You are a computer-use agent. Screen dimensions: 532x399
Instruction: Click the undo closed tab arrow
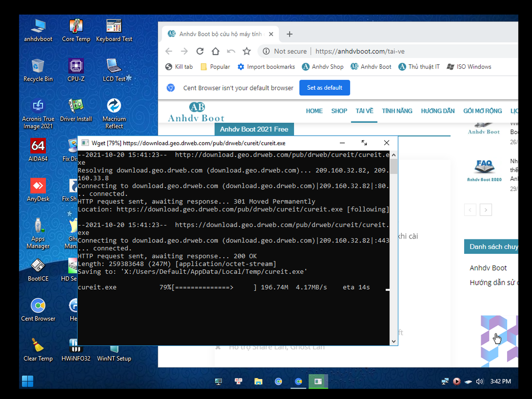coord(231,51)
